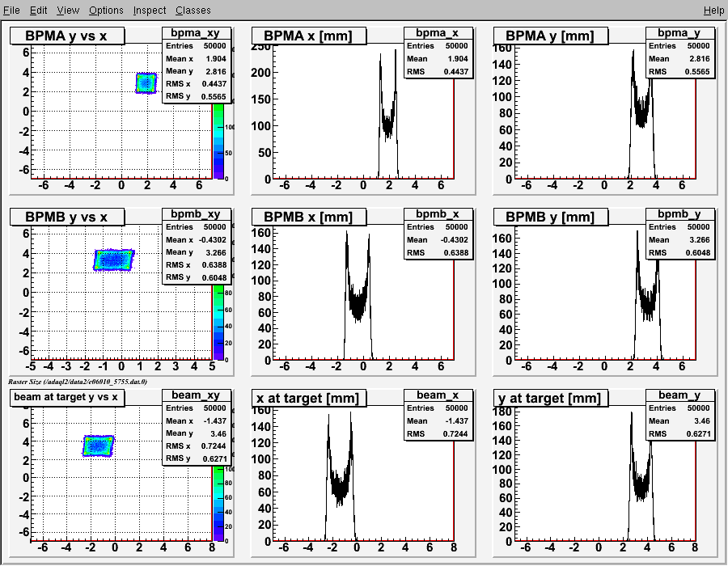Click the BPMB y vs x color palette bar
This screenshot has height=566, width=728.
pyautogui.click(x=218, y=323)
